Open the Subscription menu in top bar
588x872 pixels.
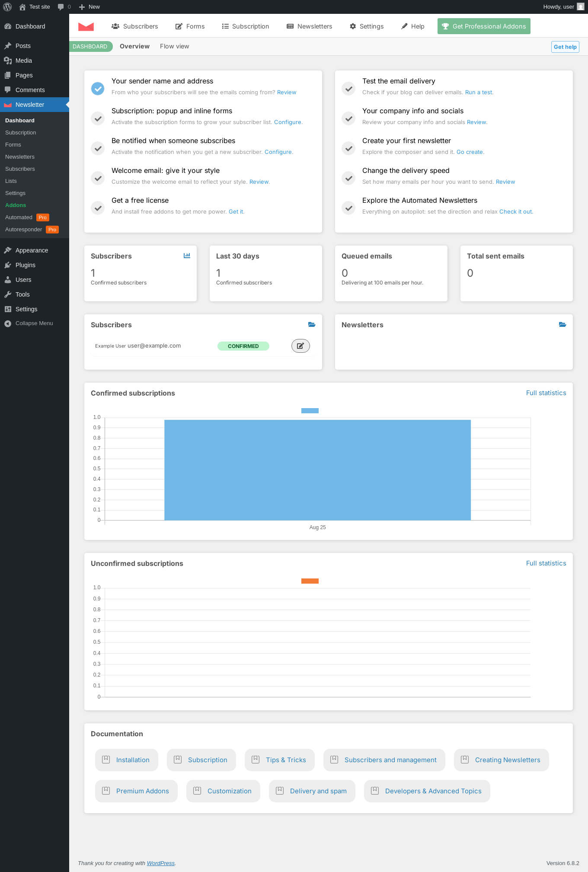tap(246, 26)
